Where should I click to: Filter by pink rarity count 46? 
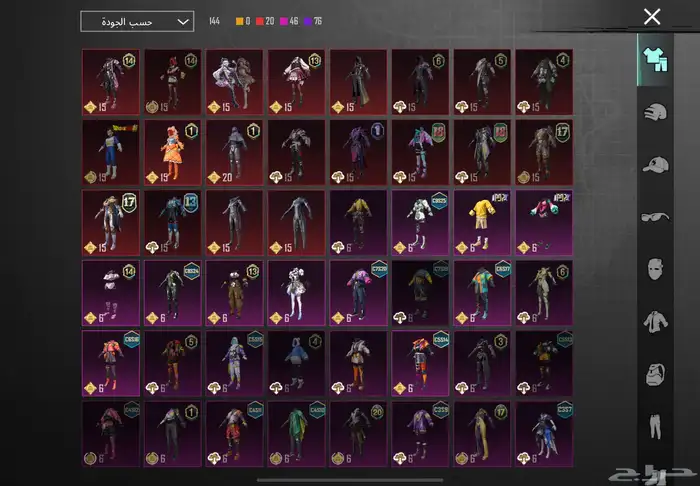tap(289, 21)
